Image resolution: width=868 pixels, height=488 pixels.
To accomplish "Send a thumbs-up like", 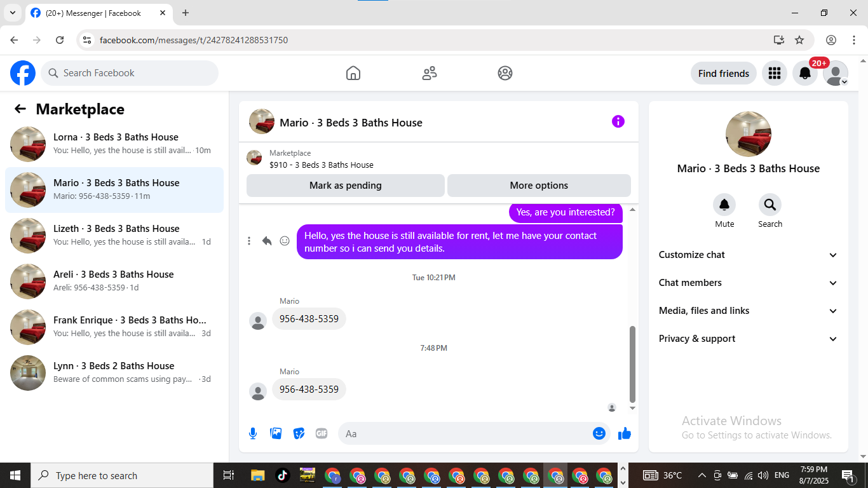I will tap(625, 433).
